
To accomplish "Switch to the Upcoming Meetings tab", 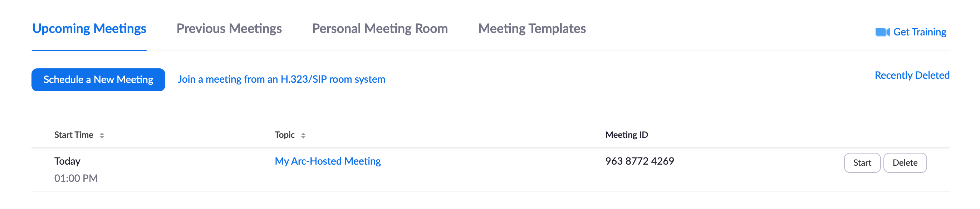I will coord(89,29).
